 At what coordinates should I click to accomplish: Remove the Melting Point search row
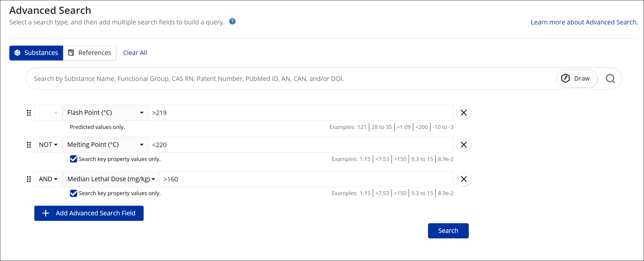point(464,145)
